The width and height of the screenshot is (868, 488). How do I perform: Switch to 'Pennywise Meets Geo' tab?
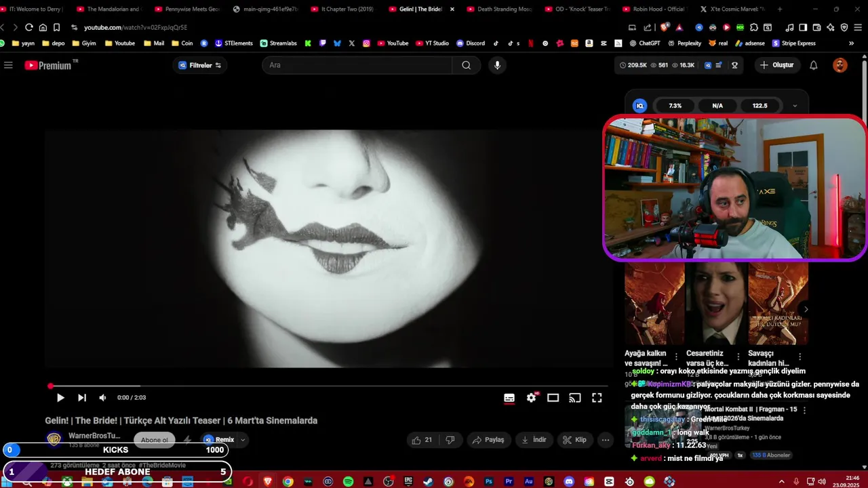point(186,9)
